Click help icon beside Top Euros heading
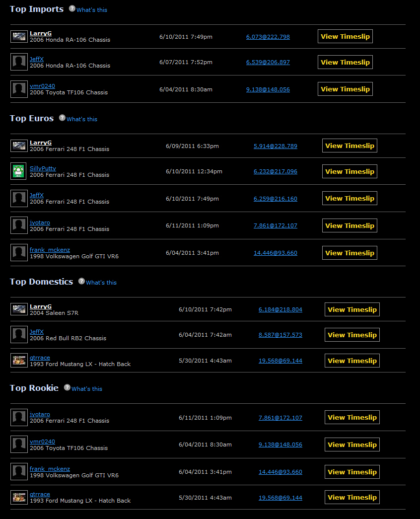 [x=62, y=118]
